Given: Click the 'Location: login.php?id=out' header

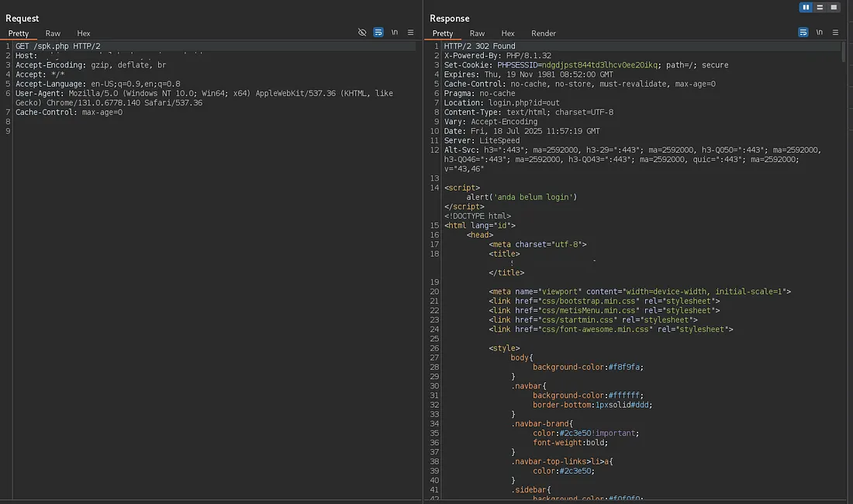Looking at the screenshot, I should 502,103.
